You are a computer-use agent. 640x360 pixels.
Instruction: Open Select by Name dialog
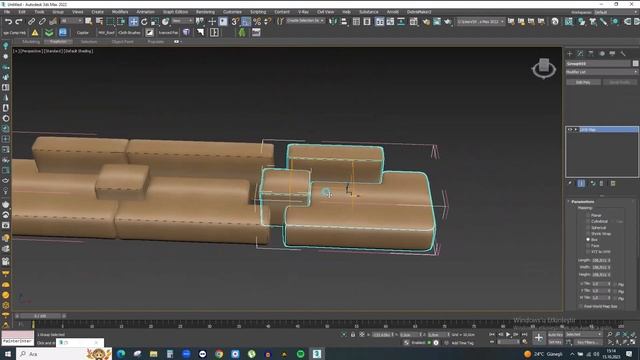click(99, 21)
